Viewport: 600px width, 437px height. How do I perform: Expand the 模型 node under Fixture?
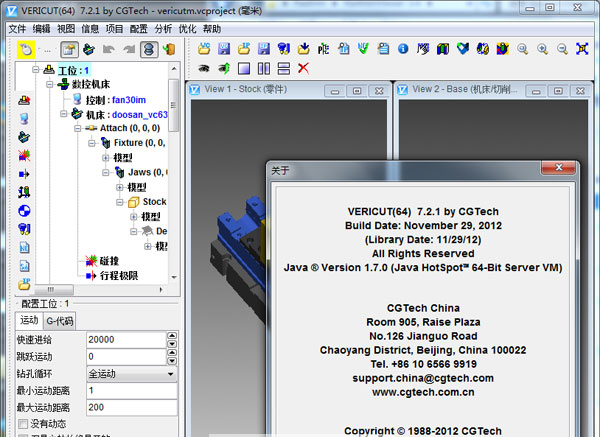click(x=106, y=158)
